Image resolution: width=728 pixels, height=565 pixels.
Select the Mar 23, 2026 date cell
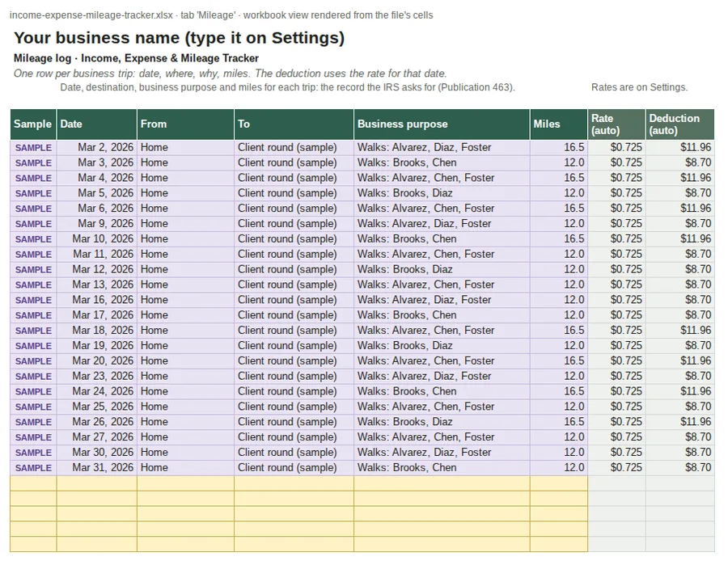coord(96,376)
